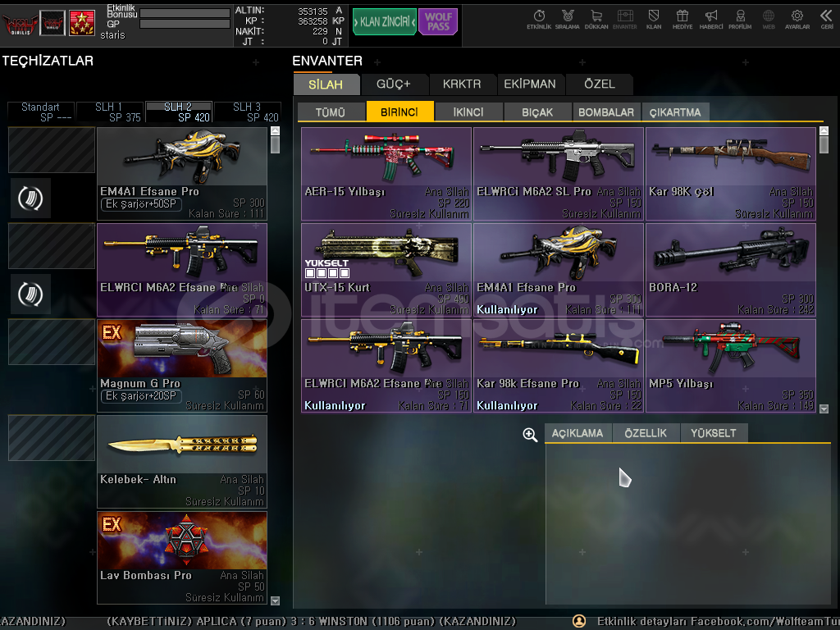
Task: Select equipped EM4A1 Efsane Pro in TEÇHİZATLAR
Action: 182,174
